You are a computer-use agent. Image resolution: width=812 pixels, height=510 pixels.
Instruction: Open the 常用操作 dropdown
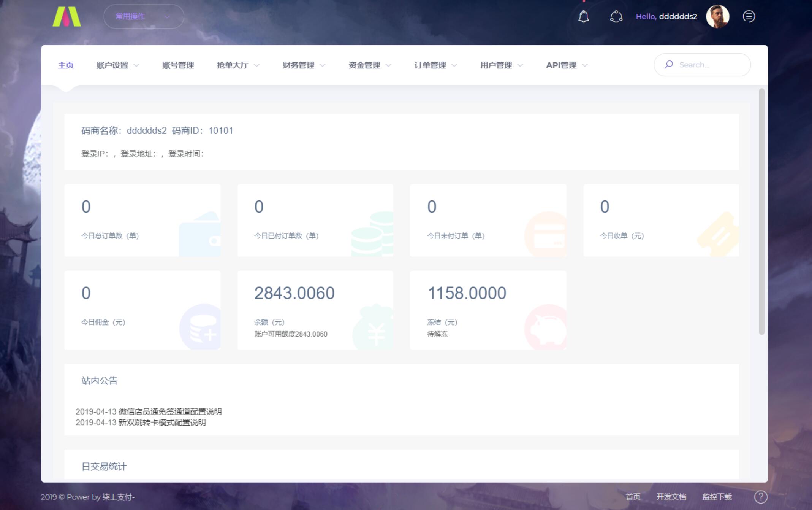143,16
